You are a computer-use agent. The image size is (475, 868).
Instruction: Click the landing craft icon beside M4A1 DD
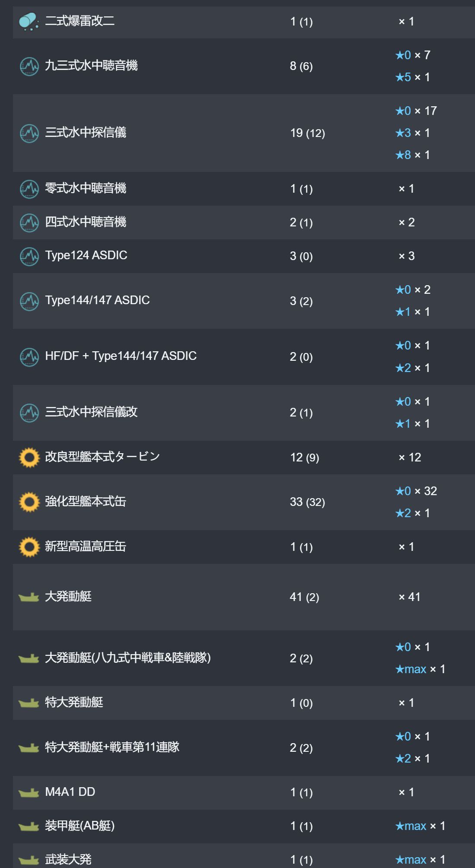click(x=29, y=793)
